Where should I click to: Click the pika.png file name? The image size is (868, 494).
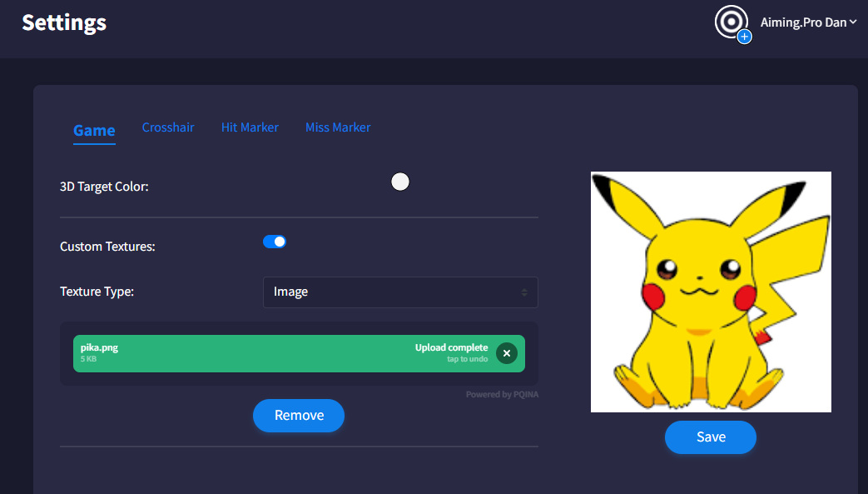[99, 347]
